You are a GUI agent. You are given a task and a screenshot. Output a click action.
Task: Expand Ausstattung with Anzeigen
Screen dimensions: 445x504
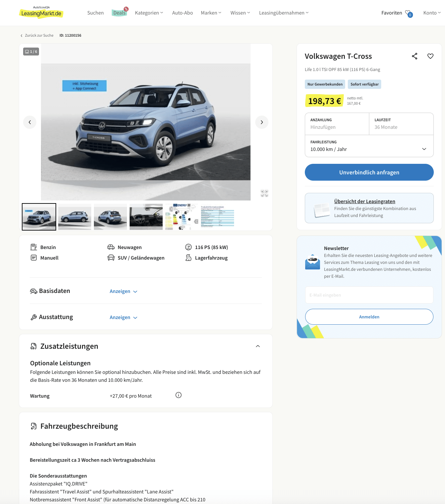[123, 317]
